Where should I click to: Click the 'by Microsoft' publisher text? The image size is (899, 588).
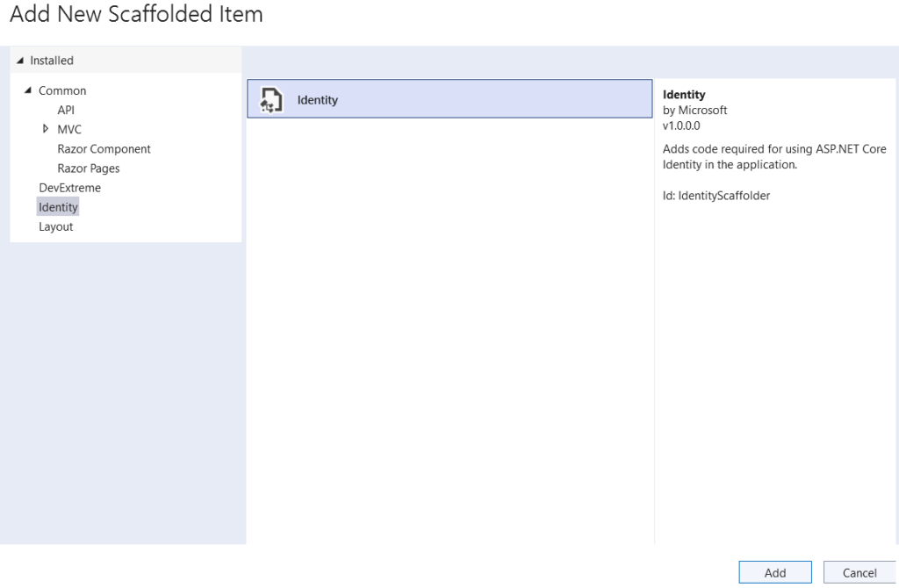[x=695, y=110]
